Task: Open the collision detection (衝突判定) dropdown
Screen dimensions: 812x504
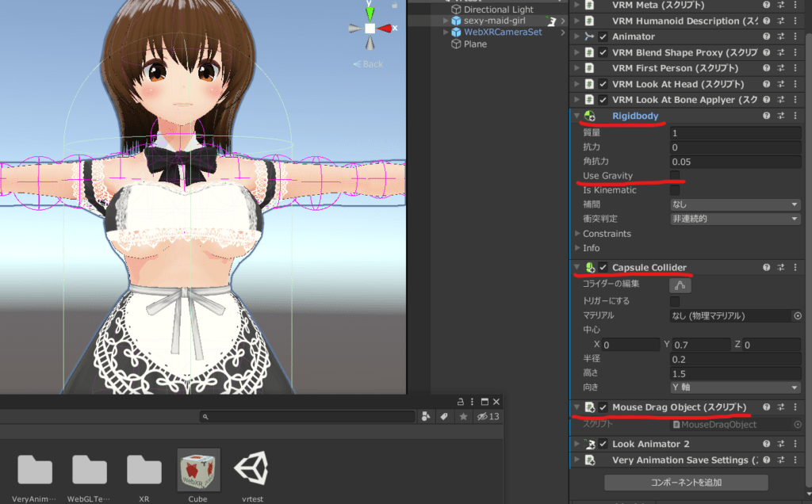Action: pyautogui.click(x=734, y=219)
